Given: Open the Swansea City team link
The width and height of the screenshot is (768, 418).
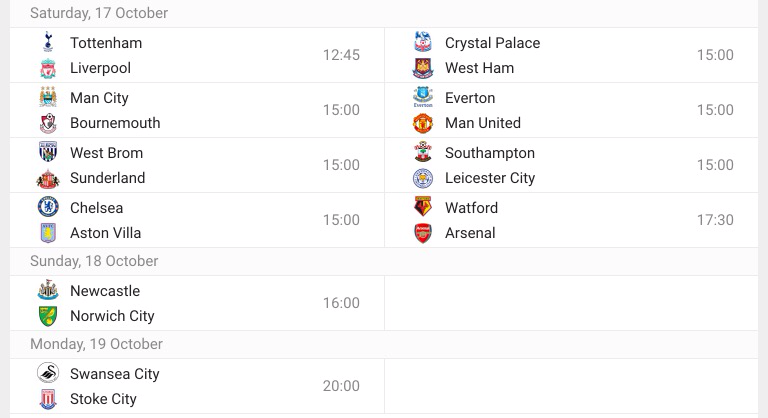Looking at the screenshot, I should coord(114,374).
